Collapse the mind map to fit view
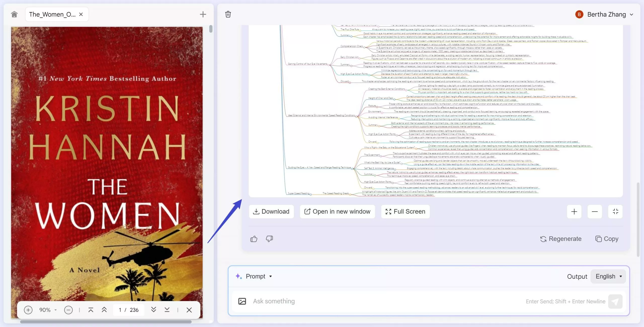644x327 pixels. pos(616,212)
